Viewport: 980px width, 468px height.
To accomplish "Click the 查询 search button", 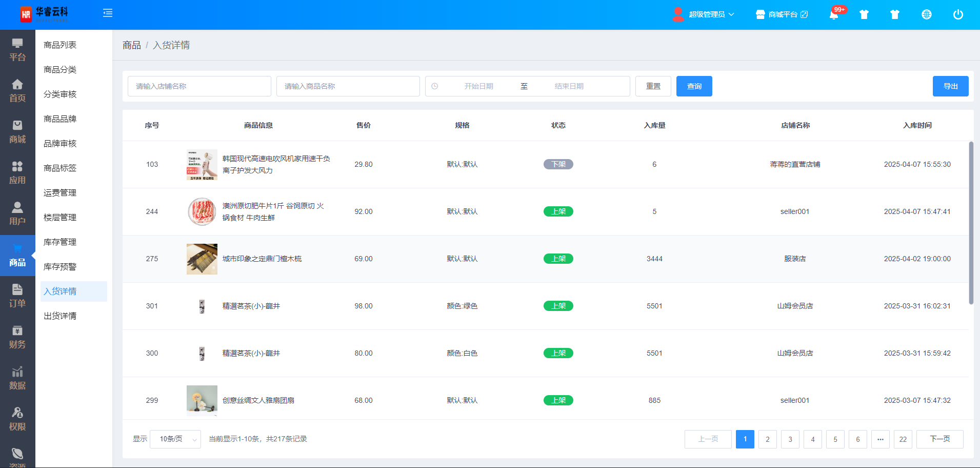I will tap(694, 86).
